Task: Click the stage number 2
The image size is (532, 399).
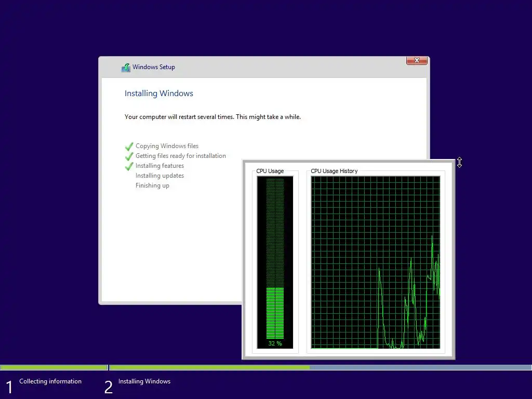Action: click(x=108, y=387)
